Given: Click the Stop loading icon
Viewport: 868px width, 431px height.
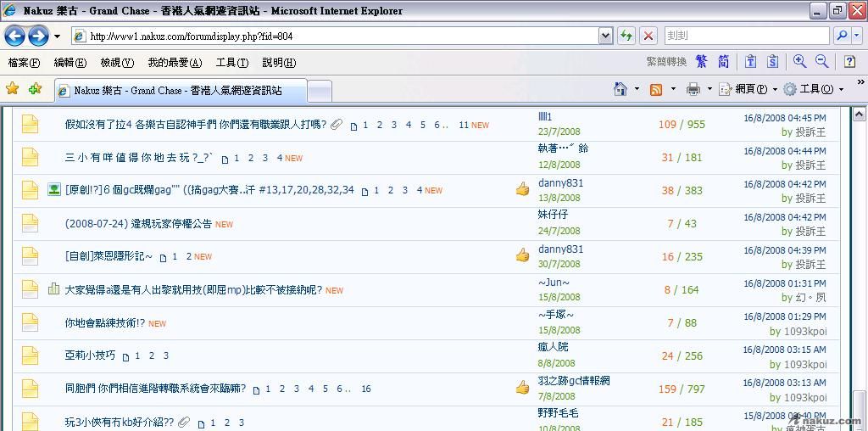Looking at the screenshot, I should [x=648, y=36].
